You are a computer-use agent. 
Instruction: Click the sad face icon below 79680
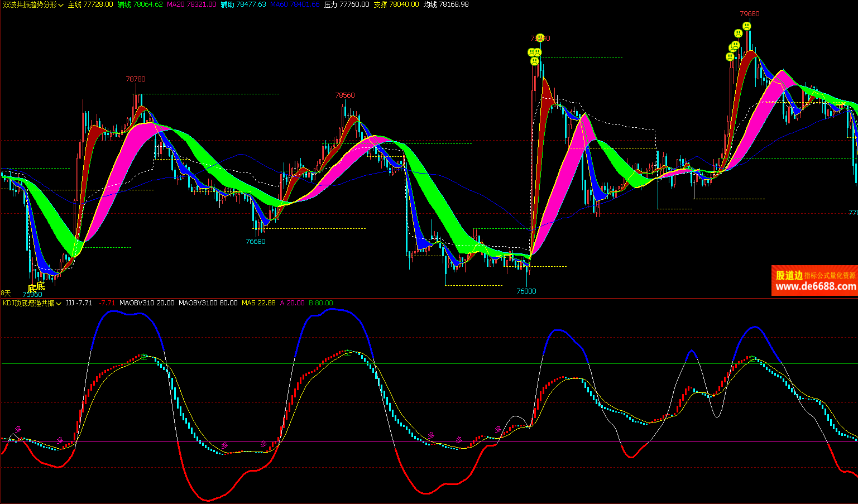(x=746, y=26)
